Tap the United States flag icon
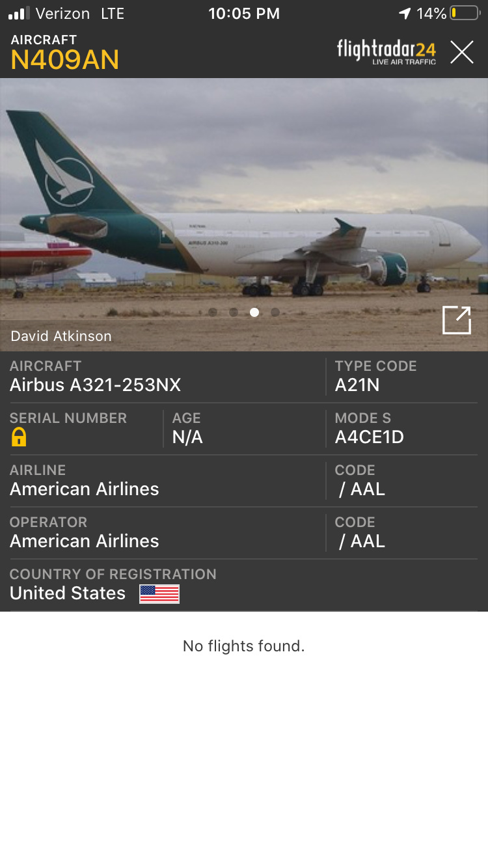The image size is (488, 868). click(159, 594)
